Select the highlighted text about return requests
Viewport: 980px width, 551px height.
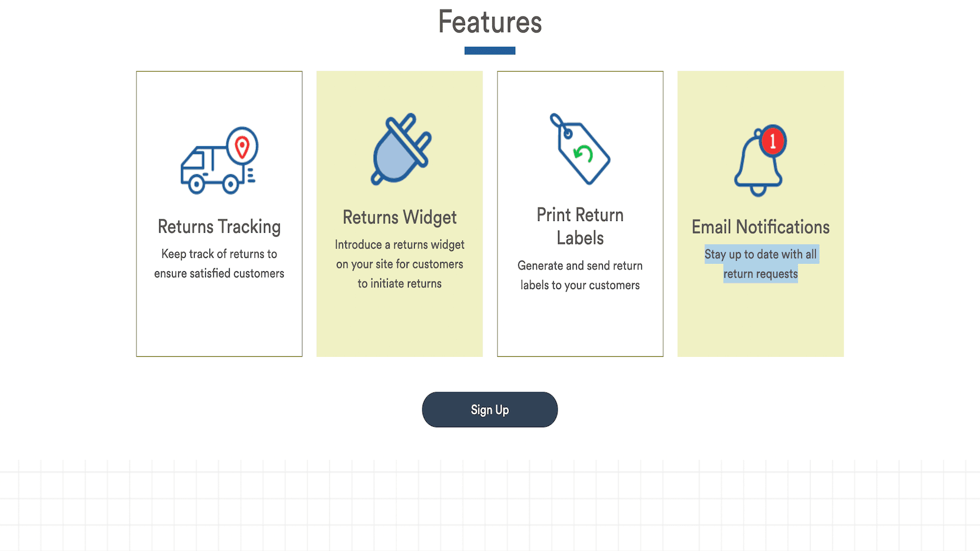point(760,263)
